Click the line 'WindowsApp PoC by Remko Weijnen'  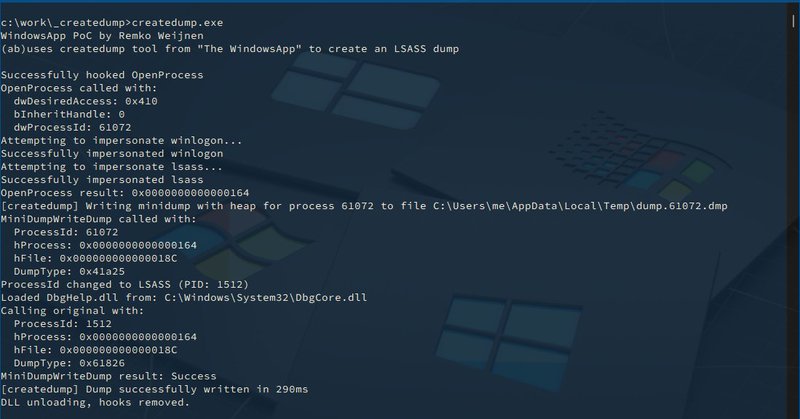(x=102, y=36)
